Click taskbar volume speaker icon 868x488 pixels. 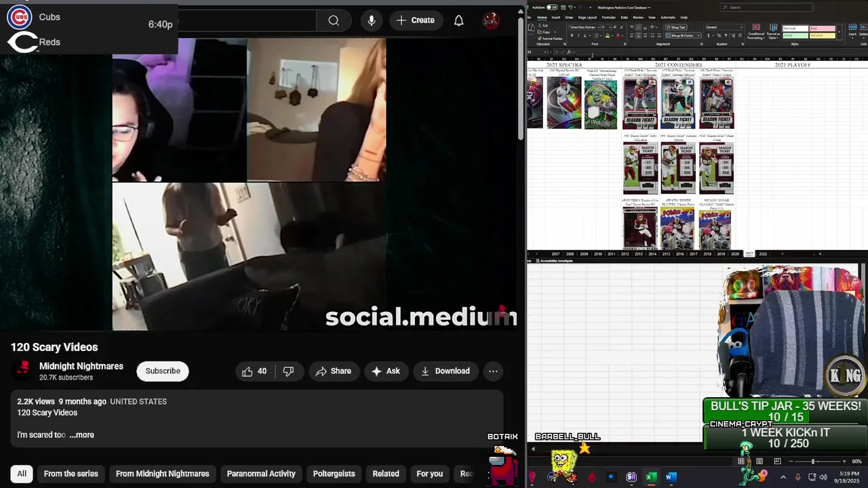tap(823, 477)
